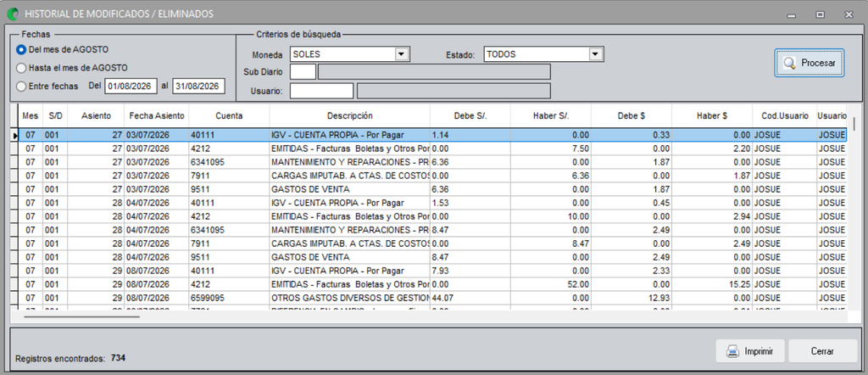Screen dimensions: 868x375
Task: Minimize the Historial de Modificados window
Action: 792,15
